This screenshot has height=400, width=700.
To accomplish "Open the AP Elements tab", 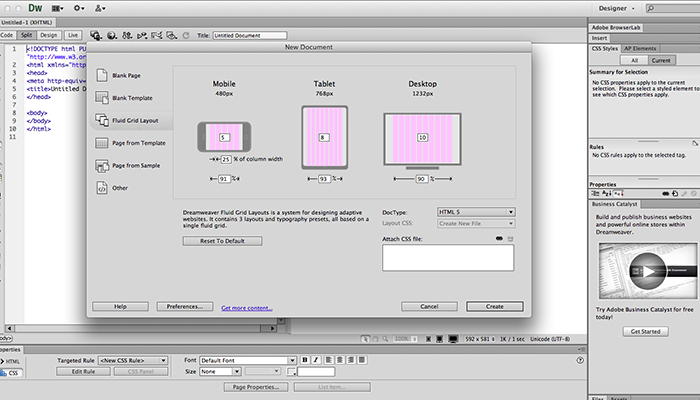I will (x=640, y=49).
